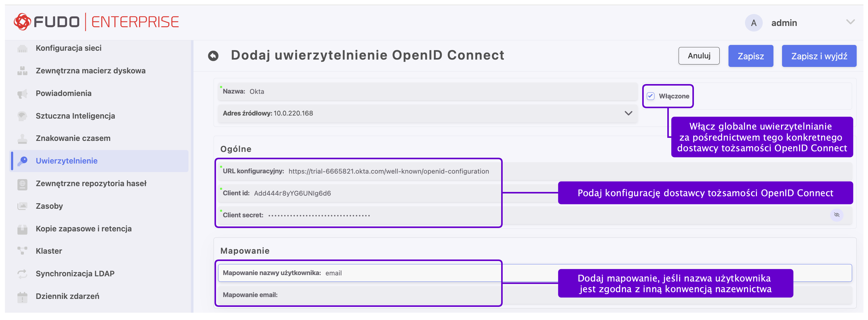Click the Synchronizacja LDAP sync arrows icon
This screenshot has width=868, height=320.
[x=22, y=274]
